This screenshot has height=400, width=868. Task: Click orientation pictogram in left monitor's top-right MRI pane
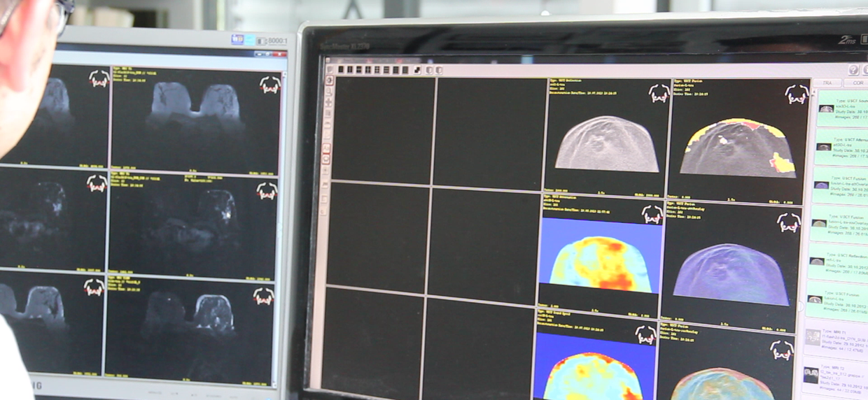coord(269,85)
